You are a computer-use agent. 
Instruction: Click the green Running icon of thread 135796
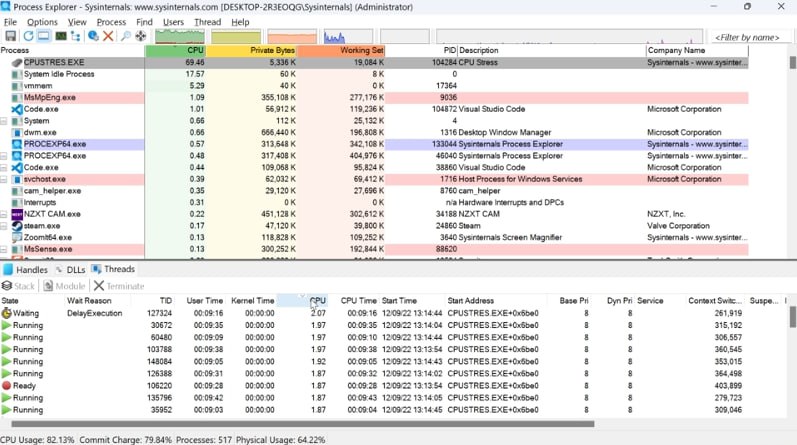(x=7, y=398)
